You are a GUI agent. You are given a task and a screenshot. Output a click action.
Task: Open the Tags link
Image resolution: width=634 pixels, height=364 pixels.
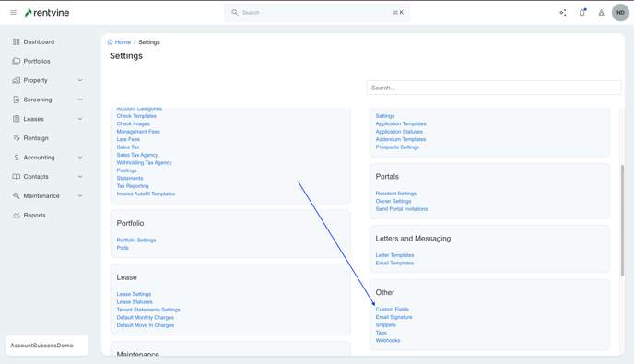[x=382, y=333]
